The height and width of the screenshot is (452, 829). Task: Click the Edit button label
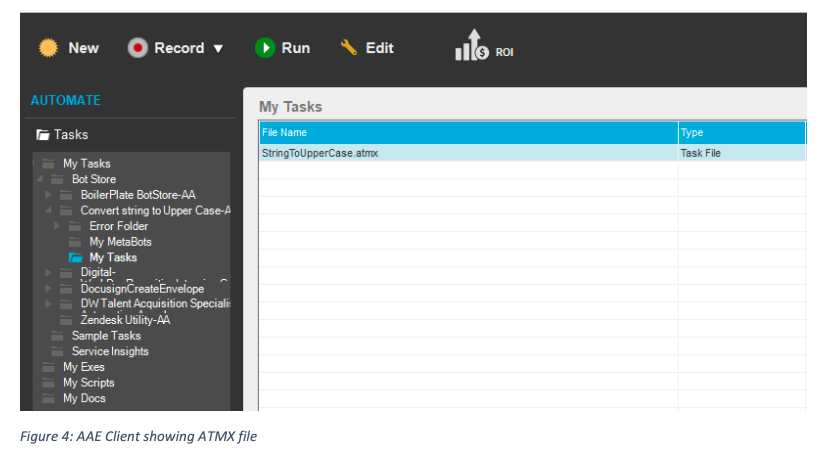(x=380, y=48)
